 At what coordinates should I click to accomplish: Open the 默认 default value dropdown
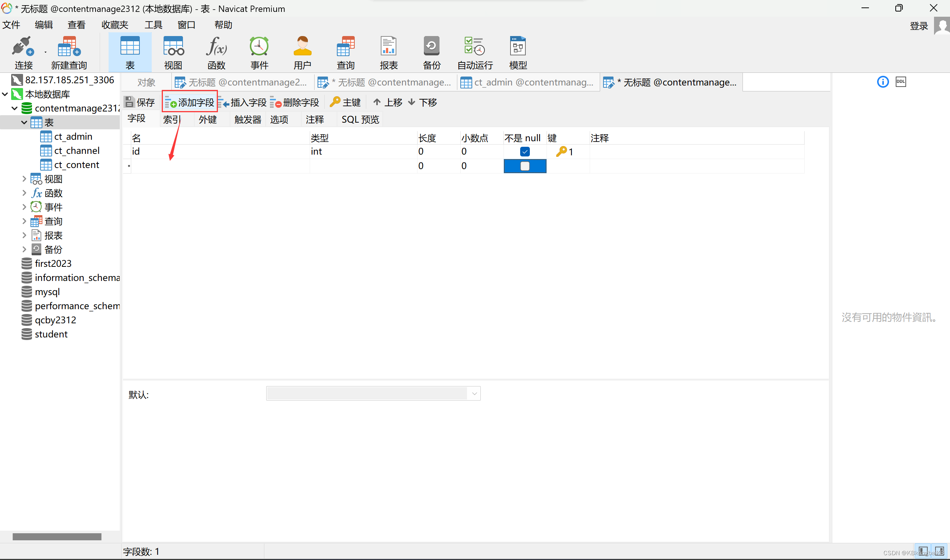click(x=474, y=394)
